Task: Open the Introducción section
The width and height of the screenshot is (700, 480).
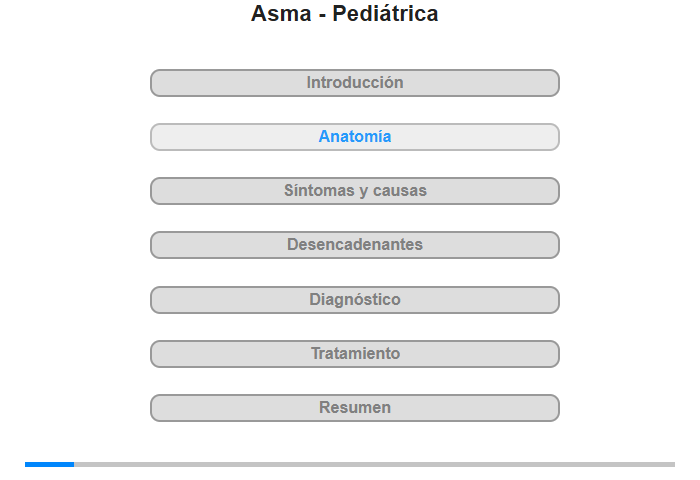Action: tap(355, 83)
